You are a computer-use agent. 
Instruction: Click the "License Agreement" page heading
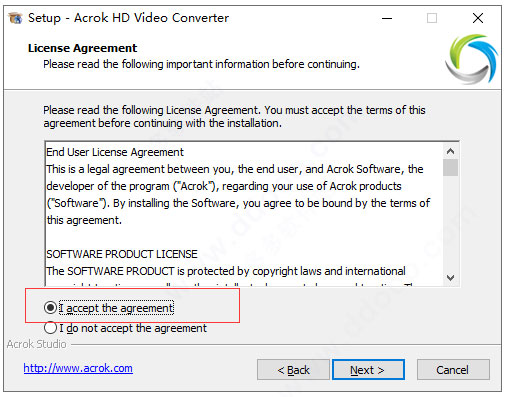click(x=82, y=48)
